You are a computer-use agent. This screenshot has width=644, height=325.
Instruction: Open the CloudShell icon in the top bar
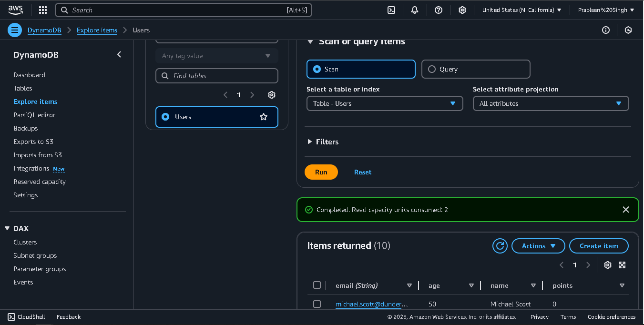[391, 10]
